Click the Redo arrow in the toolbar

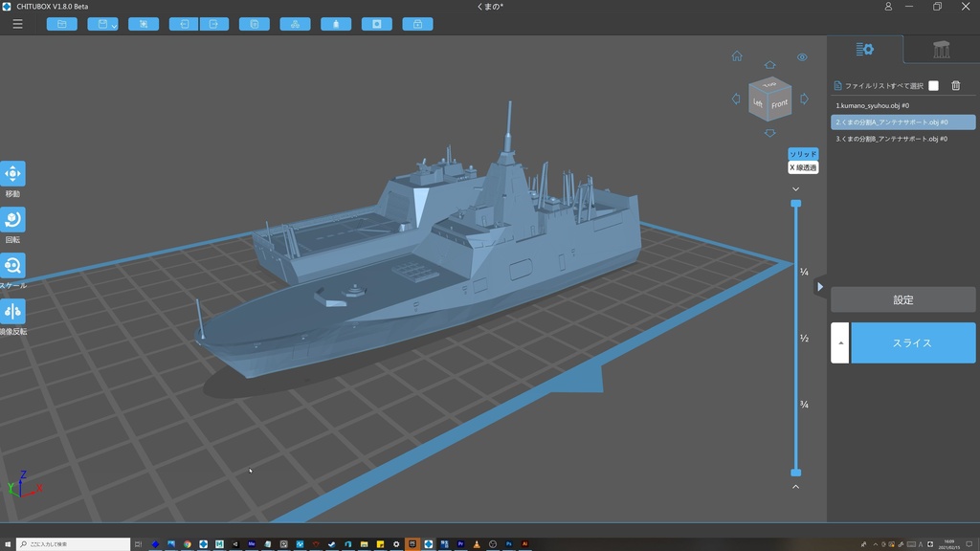pyautogui.click(x=213, y=23)
